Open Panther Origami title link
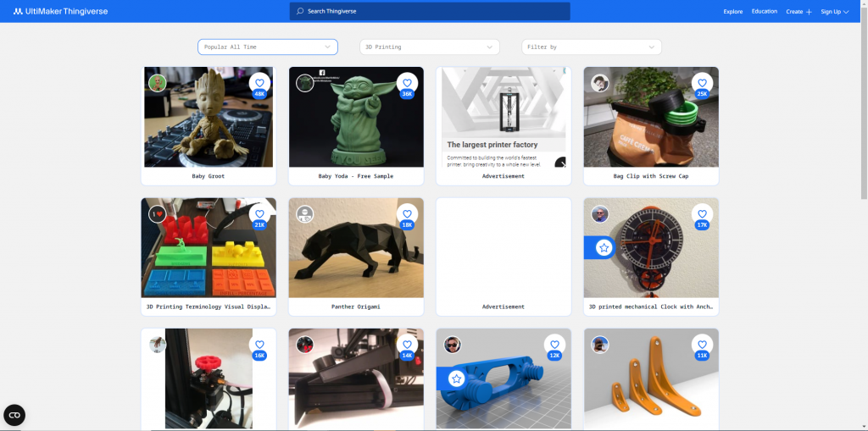The width and height of the screenshot is (868, 431). (356, 307)
